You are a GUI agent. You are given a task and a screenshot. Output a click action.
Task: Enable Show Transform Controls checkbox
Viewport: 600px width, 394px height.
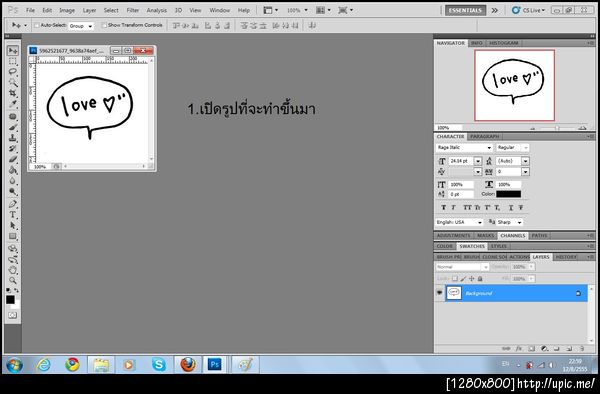coord(104,25)
